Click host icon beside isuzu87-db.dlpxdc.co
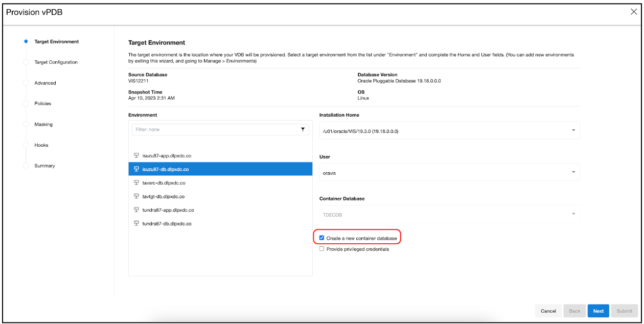The image size is (644, 324). (136, 169)
